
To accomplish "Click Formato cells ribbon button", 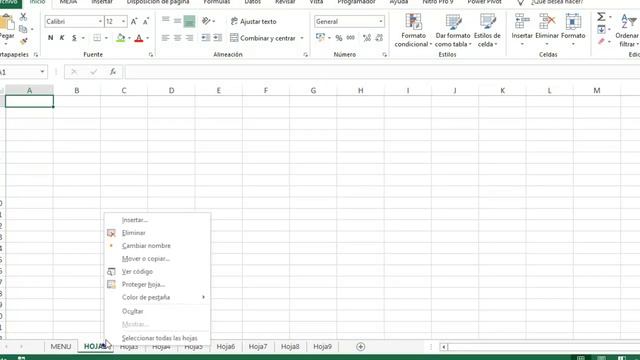I will [x=573, y=30].
